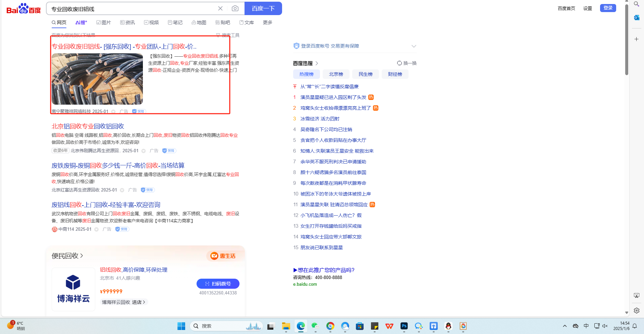Open the 吴奇隆名下公司均已注销 hot link
Image resolution: width=644 pixels, height=334 pixels.
[326, 129]
